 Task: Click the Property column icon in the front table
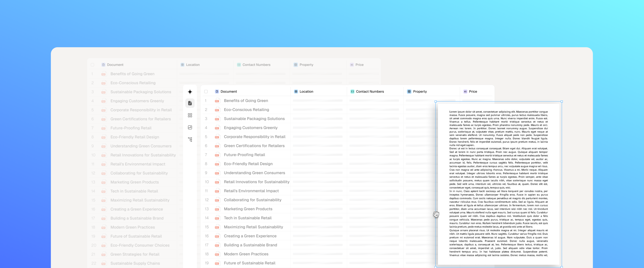(x=409, y=91)
